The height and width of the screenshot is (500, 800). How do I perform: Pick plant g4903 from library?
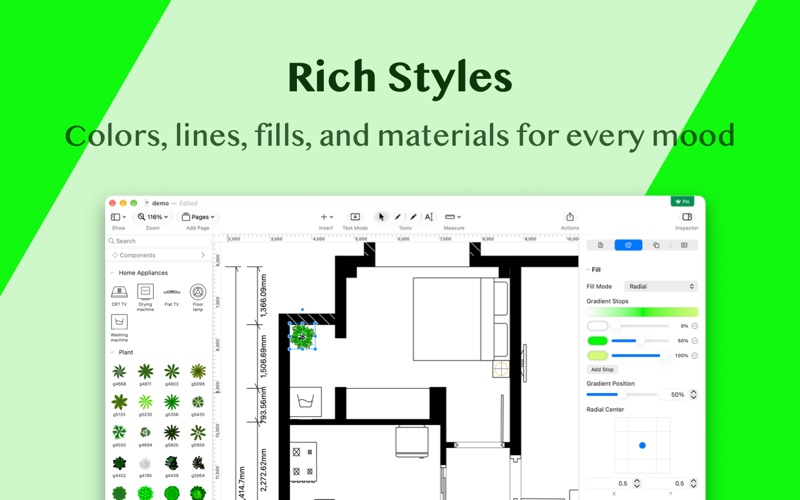coord(172,374)
